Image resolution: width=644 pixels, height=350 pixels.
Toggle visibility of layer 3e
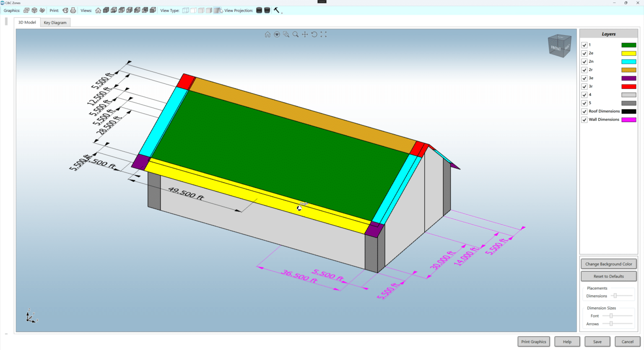click(x=584, y=78)
